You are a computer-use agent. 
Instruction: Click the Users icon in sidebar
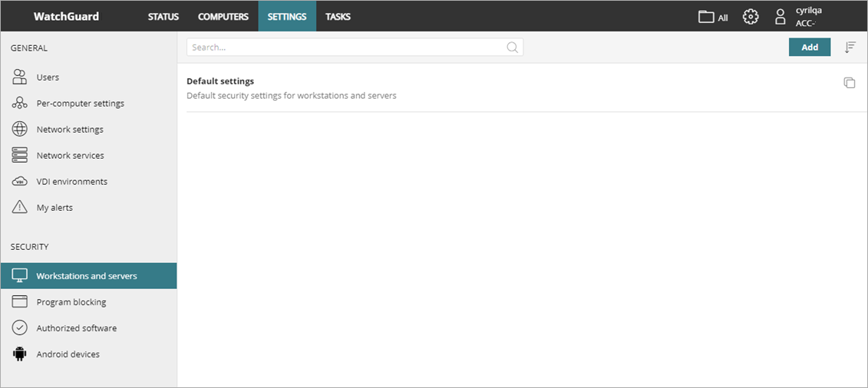[19, 77]
